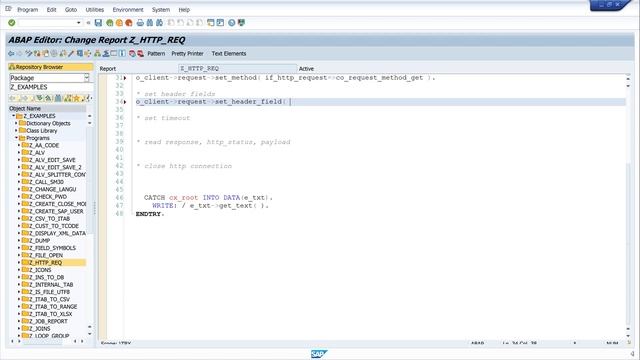This screenshot has width=640, height=360.
Task: Open the System menu
Action: 161,9
